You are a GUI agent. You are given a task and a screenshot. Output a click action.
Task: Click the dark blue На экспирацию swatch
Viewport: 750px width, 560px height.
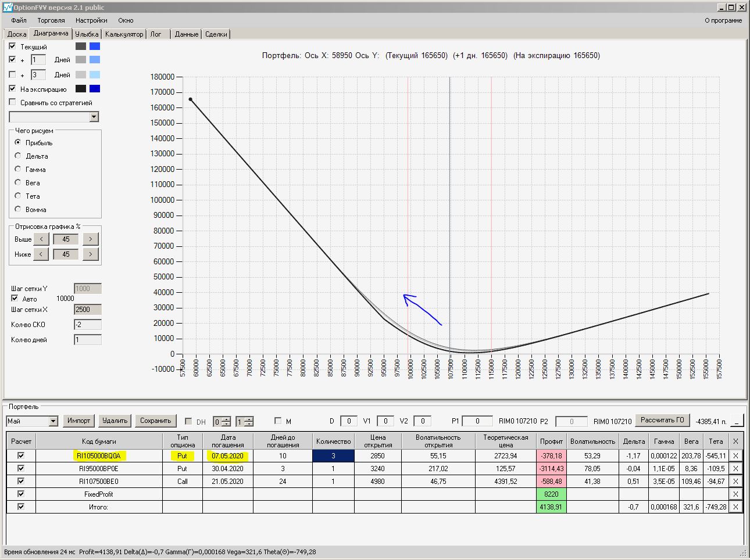click(95, 89)
